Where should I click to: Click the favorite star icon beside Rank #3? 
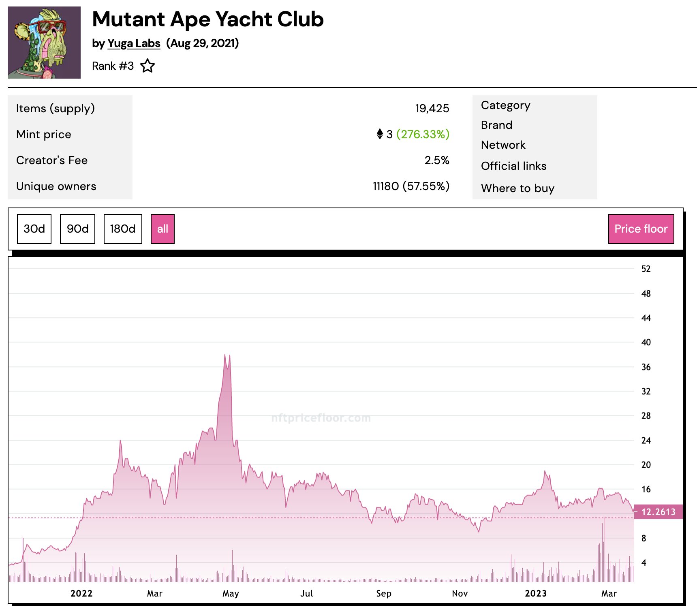(148, 66)
